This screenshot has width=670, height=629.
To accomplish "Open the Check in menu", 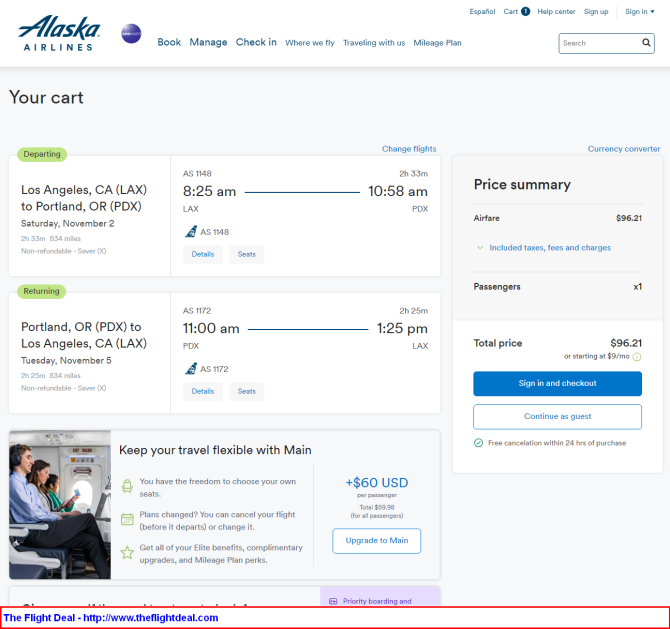I will point(256,42).
